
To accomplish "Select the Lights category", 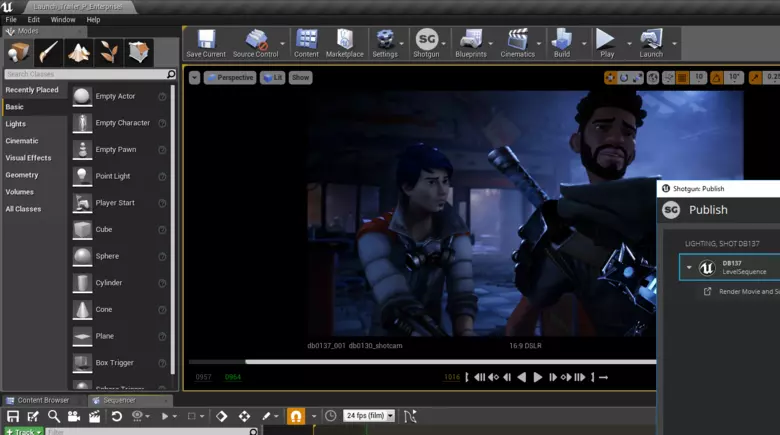I will pos(15,124).
